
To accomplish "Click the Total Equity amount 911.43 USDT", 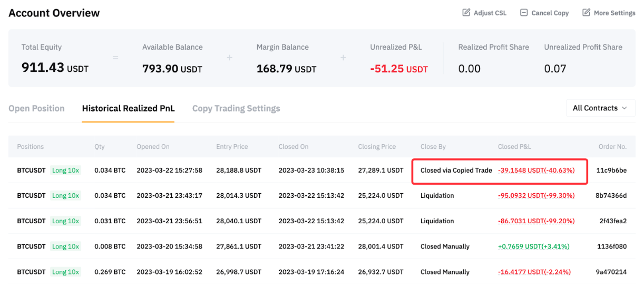I will click(x=55, y=68).
